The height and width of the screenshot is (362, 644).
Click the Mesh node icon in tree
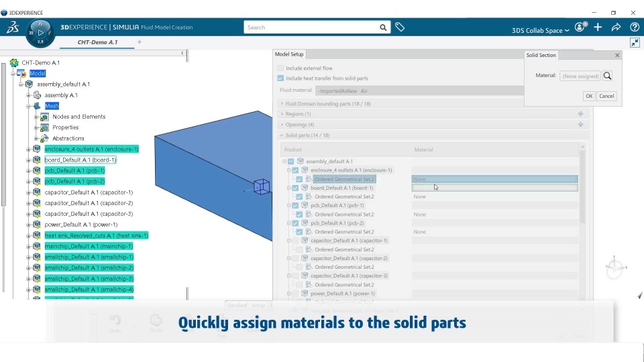tap(37, 106)
